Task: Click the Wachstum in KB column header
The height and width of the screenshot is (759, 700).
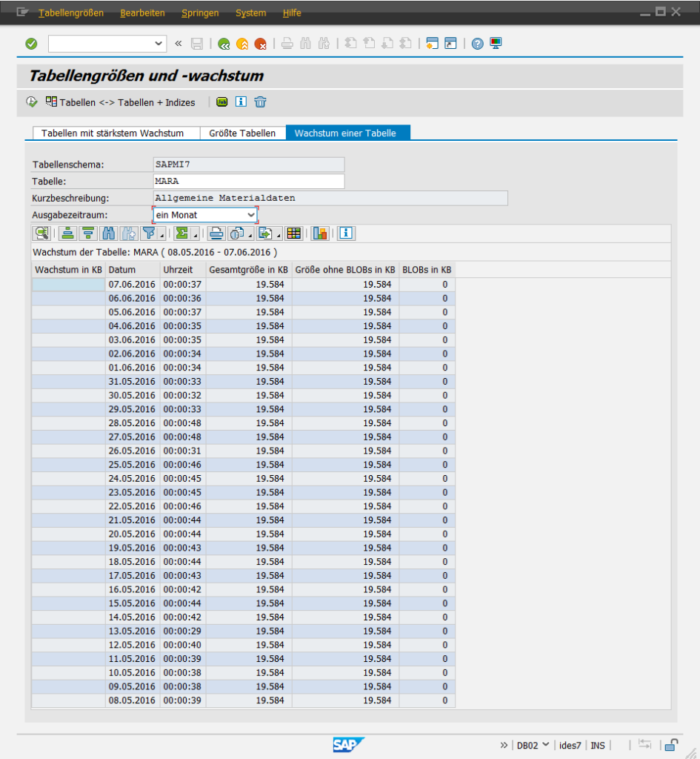Action: click(68, 270)
